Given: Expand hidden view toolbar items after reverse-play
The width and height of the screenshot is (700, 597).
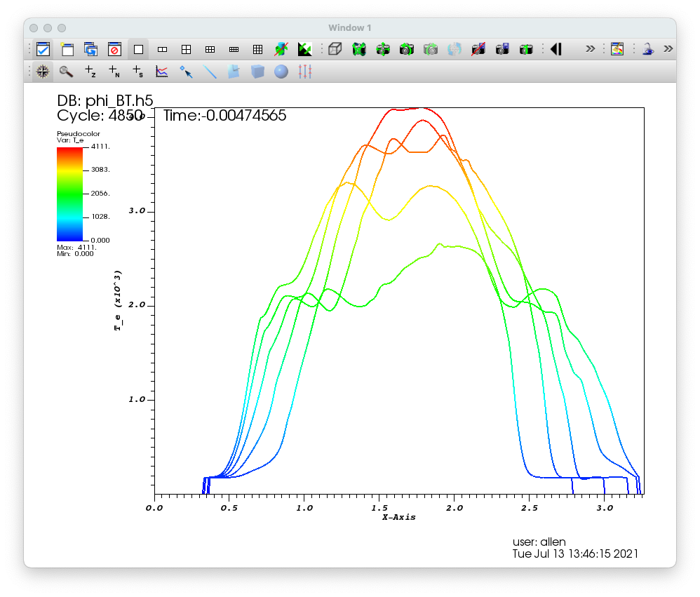Looking at the screenshot, I should (590, 49).
